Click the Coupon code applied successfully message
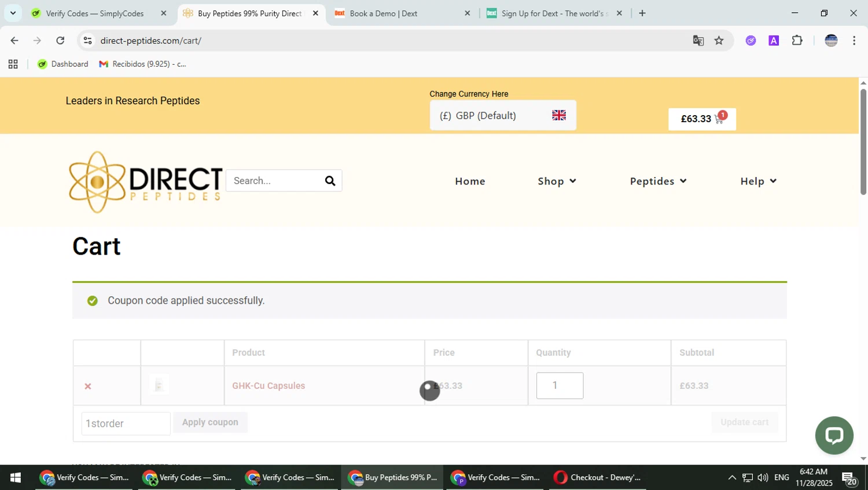The height and width of the screenshot is (490, 868). [x=186, y=301]
